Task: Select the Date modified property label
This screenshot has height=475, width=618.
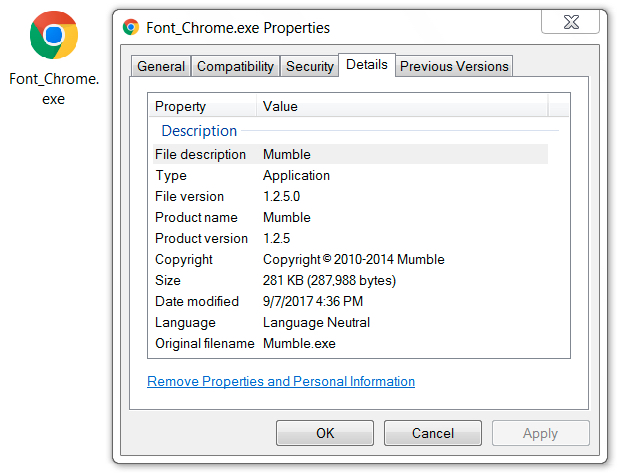Action: (x=197, y=301)
